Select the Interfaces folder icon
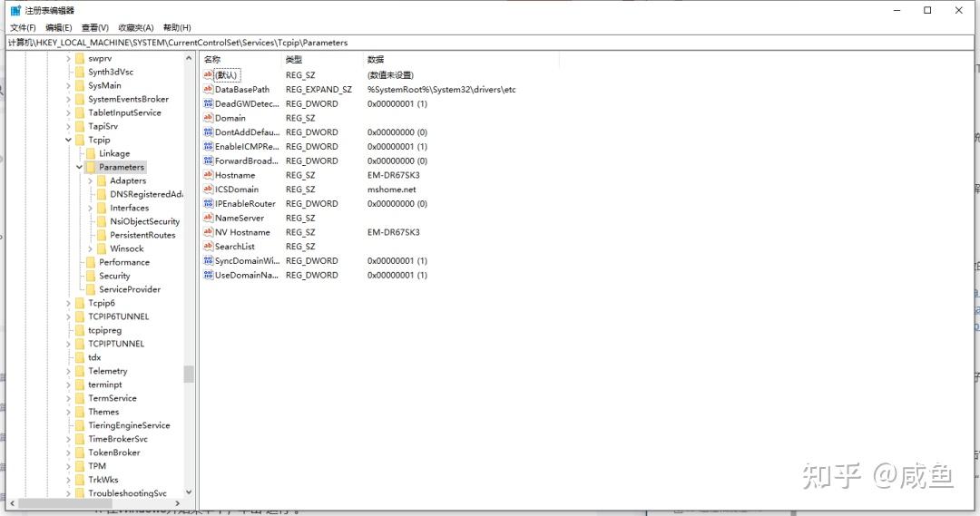This screenshot has width=980, height=516. 102,208
